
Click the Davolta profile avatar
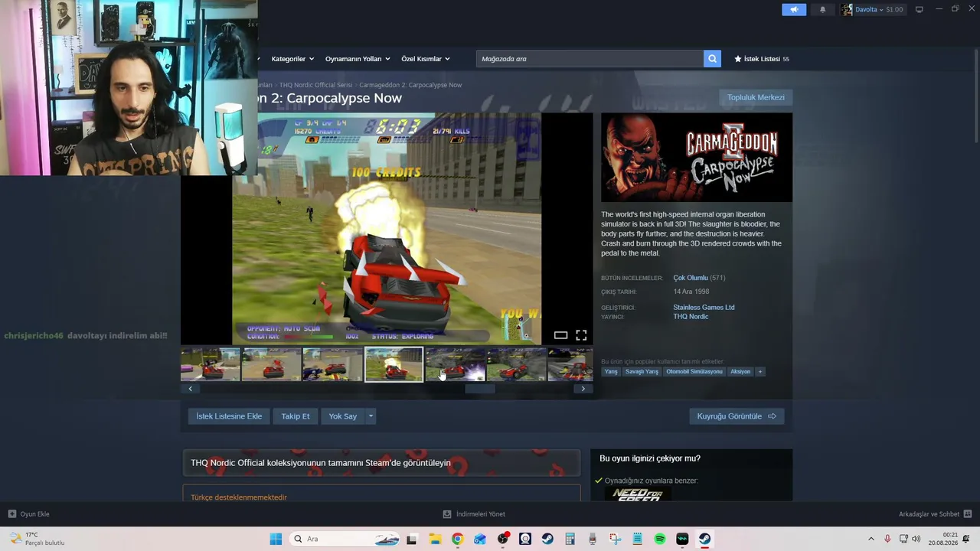[847, 10]
